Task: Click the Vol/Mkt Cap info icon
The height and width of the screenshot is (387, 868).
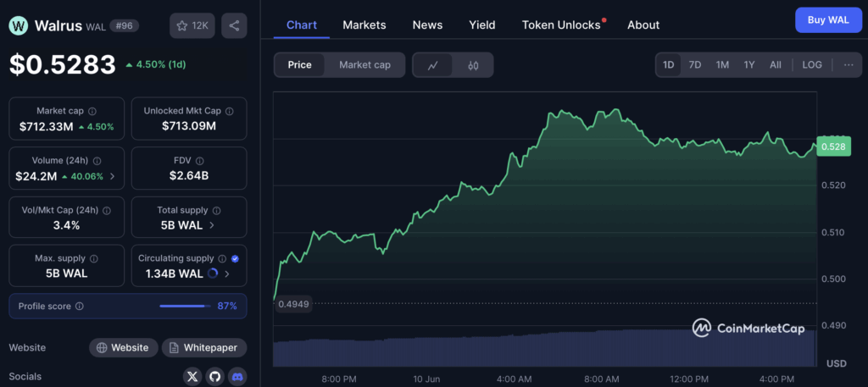Action: pyautogui.click(x=107, y=211)
